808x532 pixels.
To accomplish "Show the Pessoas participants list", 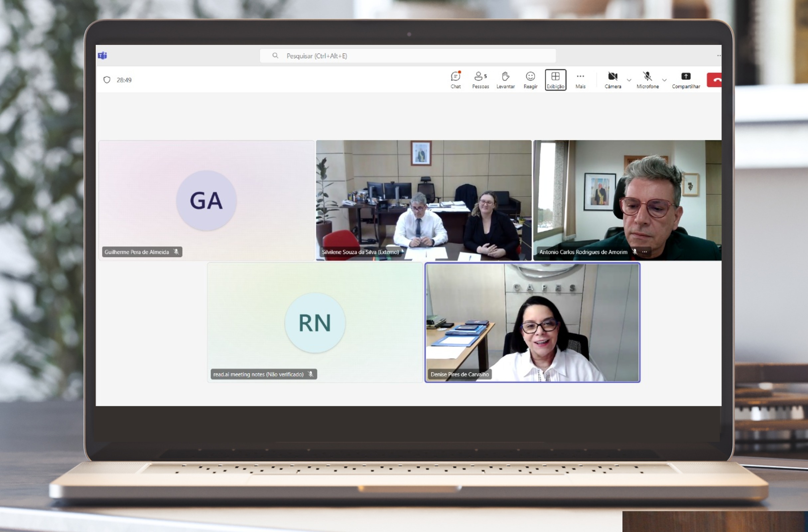I will tap(480, 80).
